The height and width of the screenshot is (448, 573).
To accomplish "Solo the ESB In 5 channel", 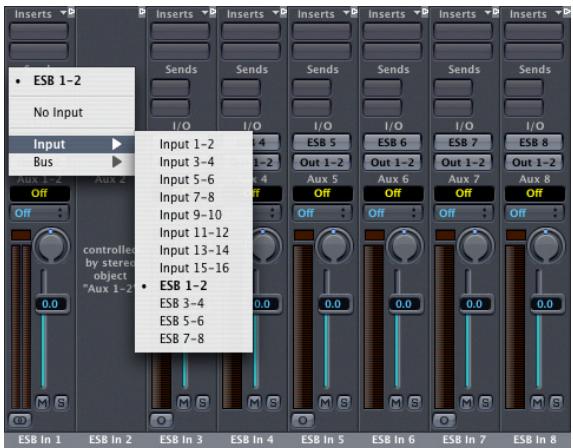I will click(x=344, y=402).
